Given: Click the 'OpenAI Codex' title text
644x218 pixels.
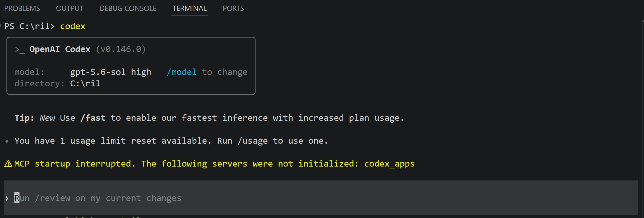Looking at the screenshot, I should click(x=60, y=49).
